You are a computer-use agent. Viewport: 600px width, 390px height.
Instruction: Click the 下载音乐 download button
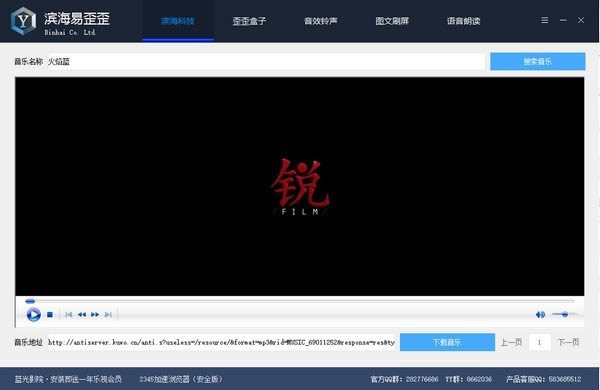[447, 342]
